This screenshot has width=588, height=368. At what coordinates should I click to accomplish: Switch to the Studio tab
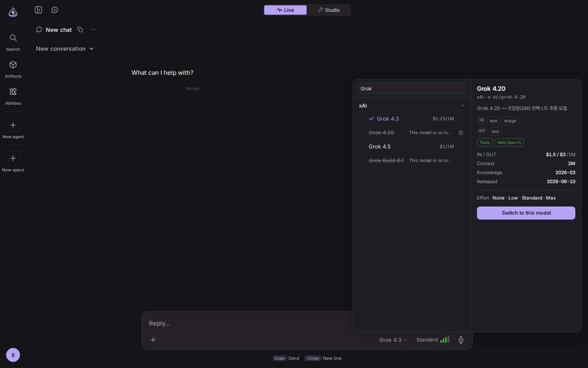tap(329, 10)
